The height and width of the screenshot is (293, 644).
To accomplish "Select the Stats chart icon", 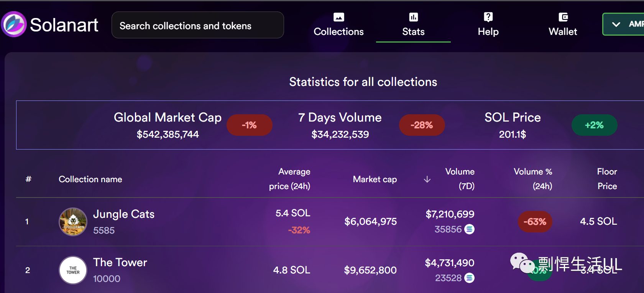I will 413,17.
